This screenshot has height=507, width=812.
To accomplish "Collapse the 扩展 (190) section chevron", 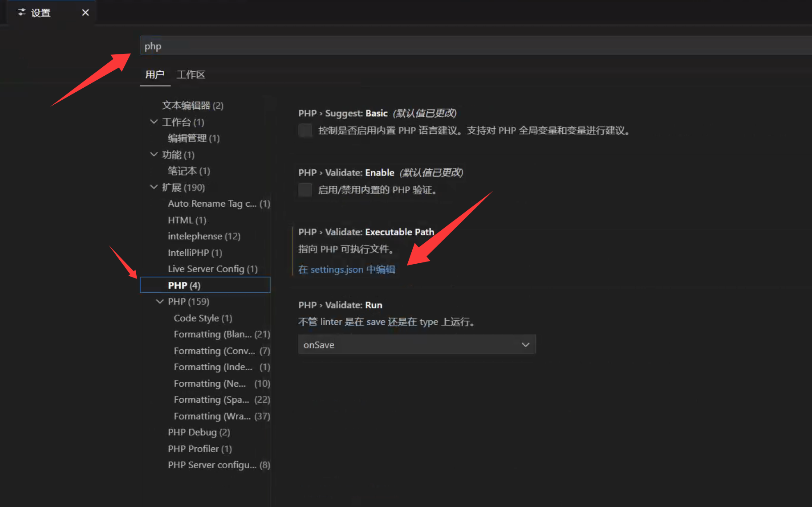I will 154,187.
